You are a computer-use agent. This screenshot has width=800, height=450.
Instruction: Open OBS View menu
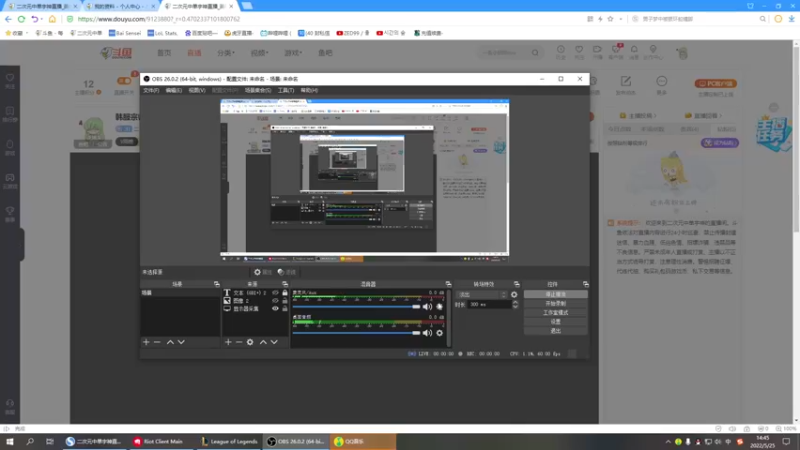(197, 90)
